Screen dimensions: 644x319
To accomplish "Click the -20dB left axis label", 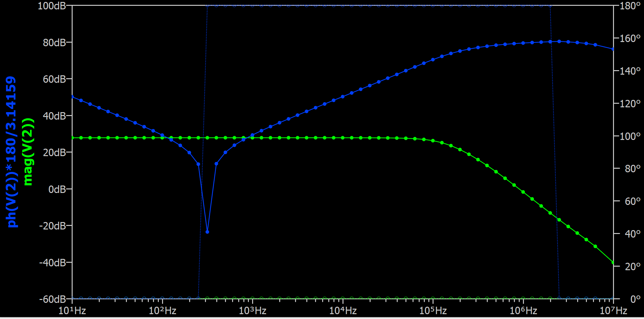I will click(52, 226).
